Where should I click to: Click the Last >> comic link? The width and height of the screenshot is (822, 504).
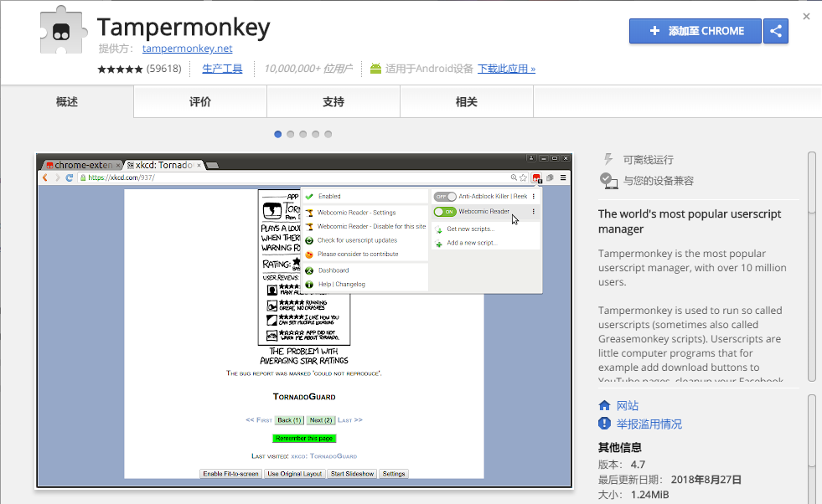click(350, 420)
